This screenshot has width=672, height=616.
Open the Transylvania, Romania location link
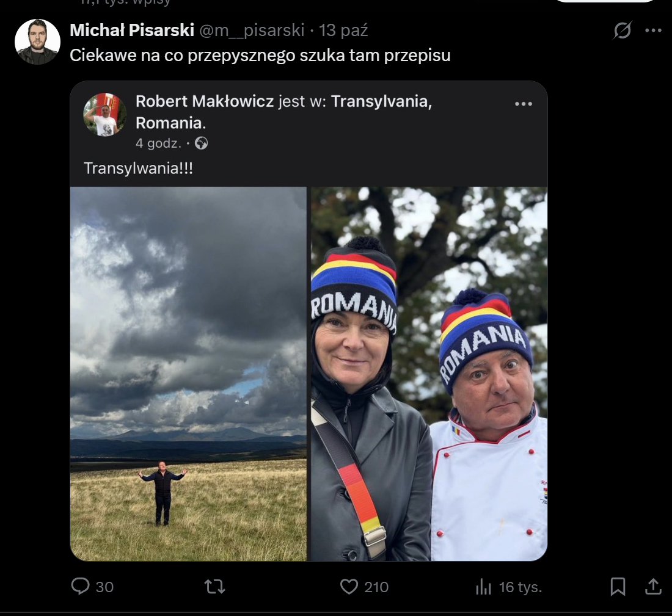coord(381,101)
